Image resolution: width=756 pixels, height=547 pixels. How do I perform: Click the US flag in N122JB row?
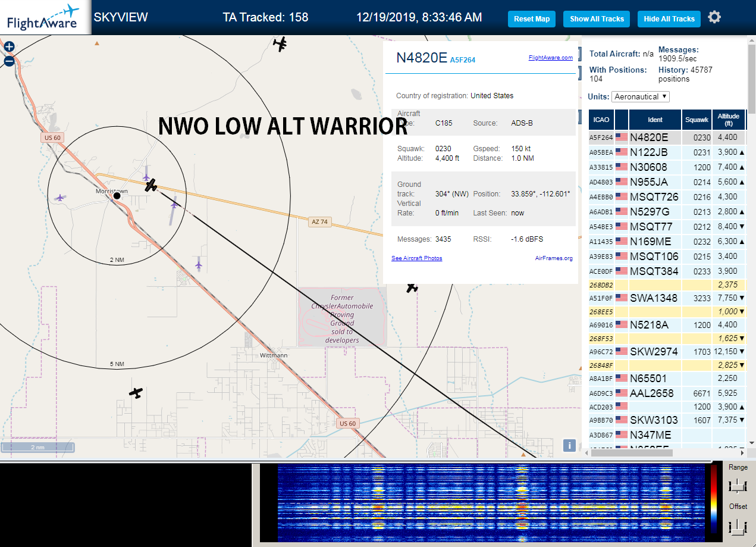click(x=622, y=152)
